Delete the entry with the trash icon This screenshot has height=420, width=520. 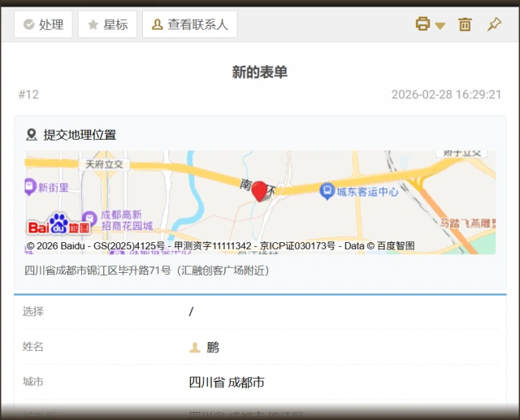[x=465, y=24]
